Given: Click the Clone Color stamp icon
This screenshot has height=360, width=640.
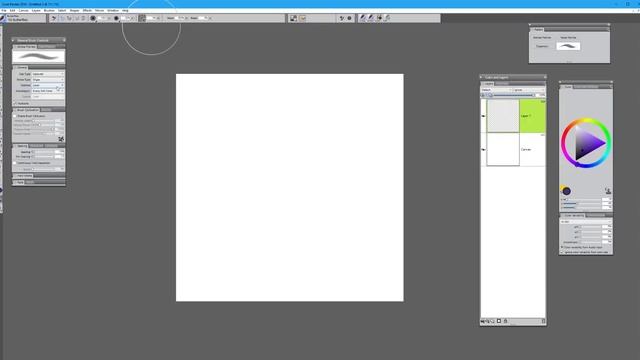Looking at the screenshot, I should point(608,191).
